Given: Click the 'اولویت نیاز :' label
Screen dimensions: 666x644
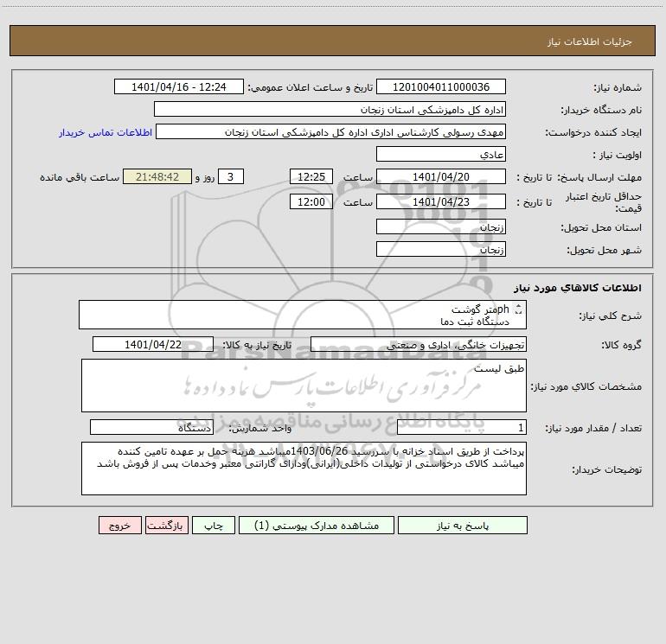Looking at the screenshot, I should tap(618, 155).
